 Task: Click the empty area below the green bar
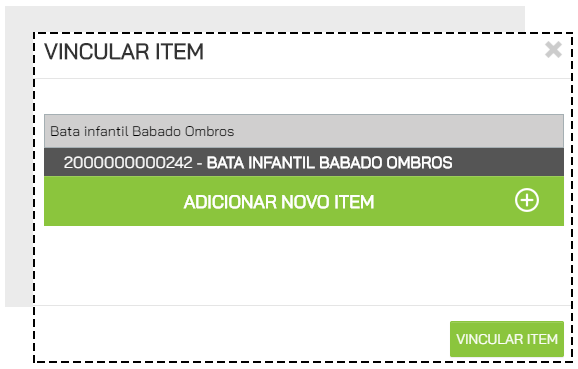(304, 265)
